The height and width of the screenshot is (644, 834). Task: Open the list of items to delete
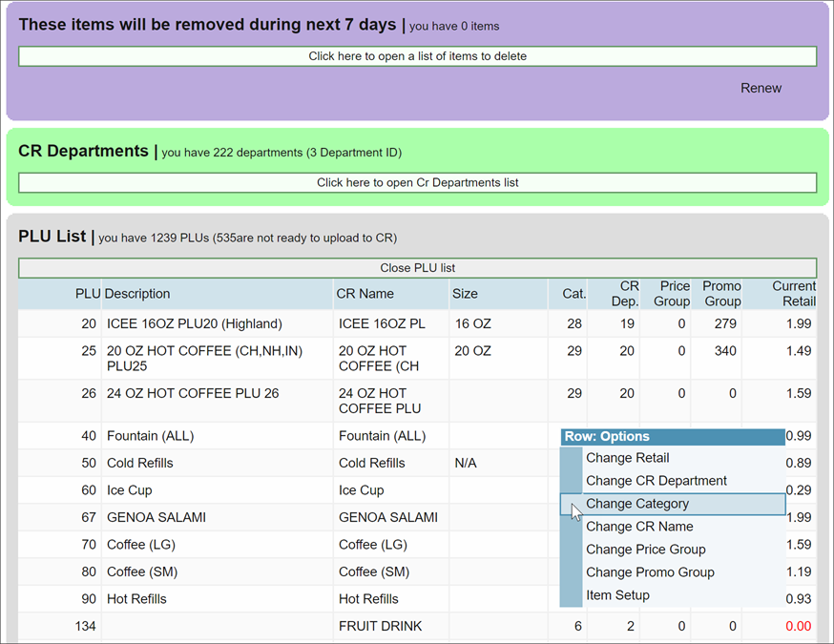(417, 56)
